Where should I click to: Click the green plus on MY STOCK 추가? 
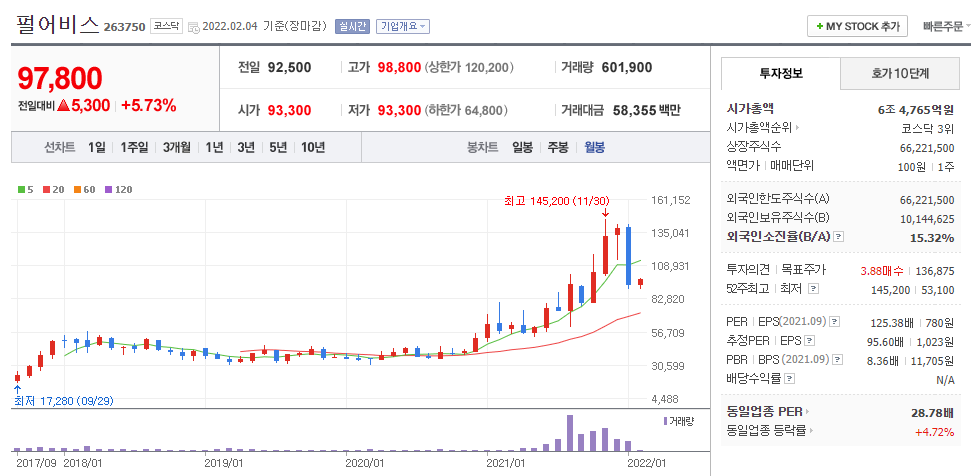click(x=820, y=27)
